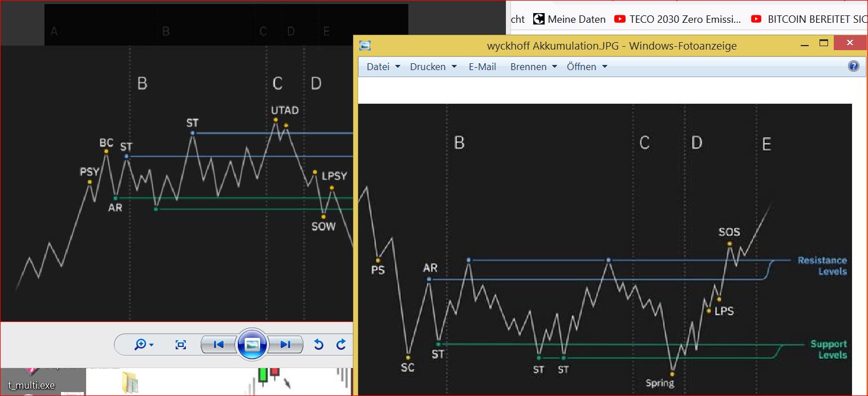This screenshot has height=396, width=868.
Task: Click the blue help question mark icon
Action: [x=853, y=66]
